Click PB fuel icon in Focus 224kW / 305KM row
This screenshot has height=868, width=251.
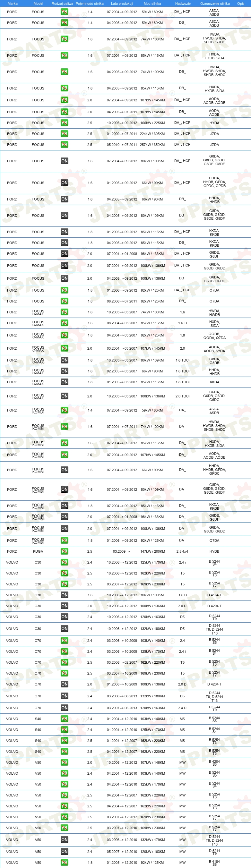[x=65, y=133]
